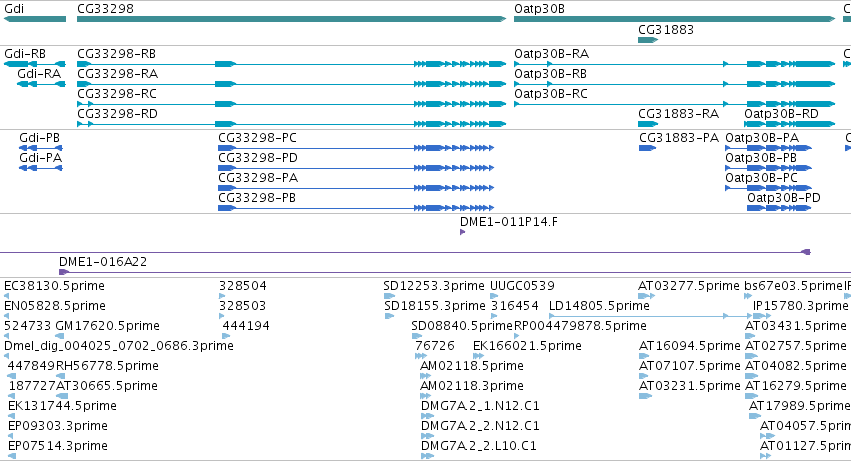Click the CG31883-RA transcript label
Viewport: 851px width, 461px height.
[678, 114]
